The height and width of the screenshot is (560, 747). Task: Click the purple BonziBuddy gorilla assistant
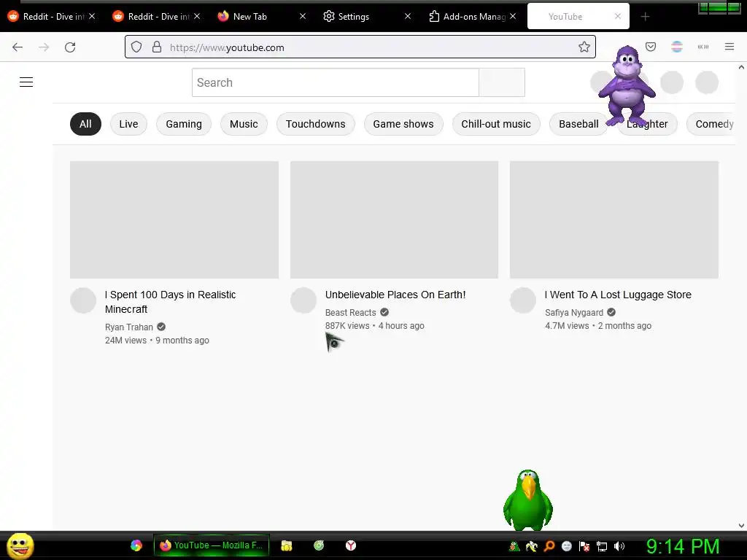627,86
